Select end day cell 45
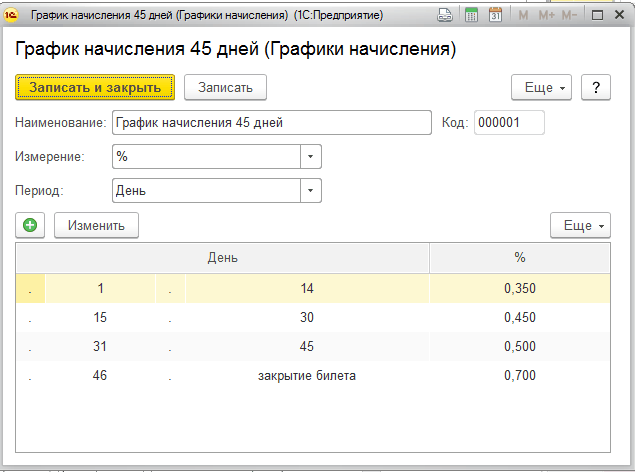The width and height of the screenshot is (635, 472). [307, 347]
